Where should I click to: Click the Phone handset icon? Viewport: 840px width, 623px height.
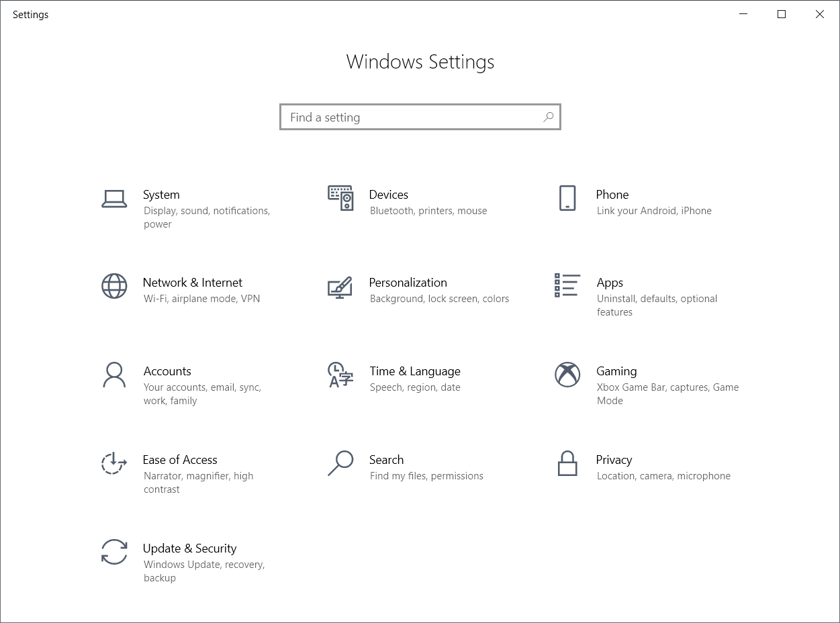coord(567,198)
